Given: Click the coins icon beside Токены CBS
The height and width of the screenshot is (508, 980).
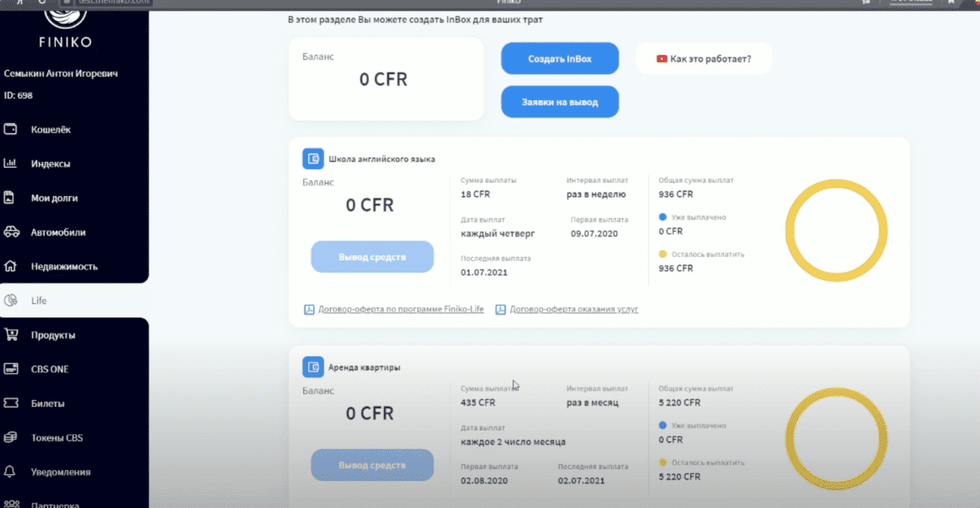Looking at the screenshot, I should (x=11, y=437).
